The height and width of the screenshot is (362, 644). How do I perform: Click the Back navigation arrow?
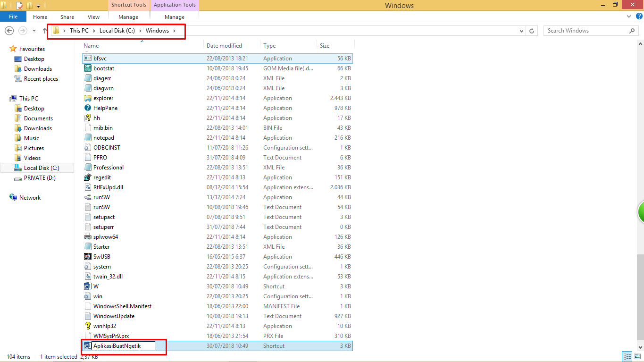(x=9, y=31)
